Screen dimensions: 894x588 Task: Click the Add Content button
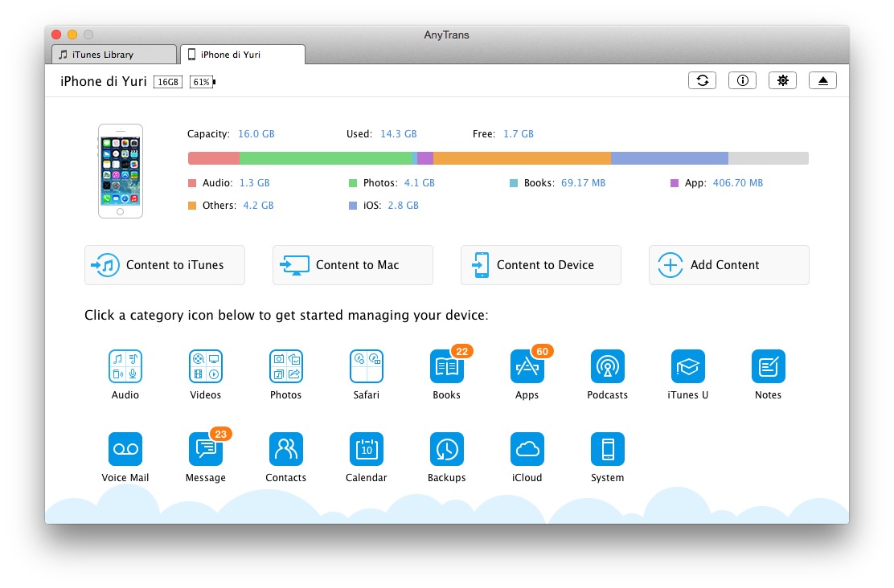point(729,265)
